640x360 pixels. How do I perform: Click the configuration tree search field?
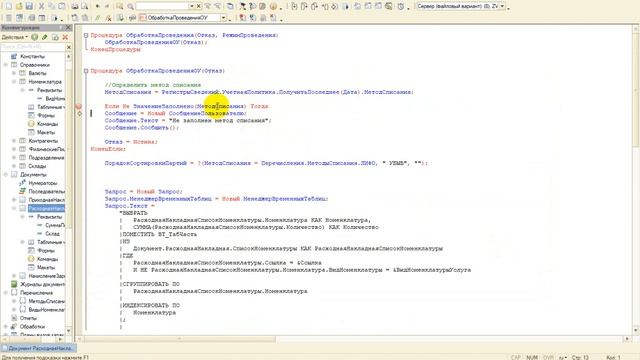(33, 47)
